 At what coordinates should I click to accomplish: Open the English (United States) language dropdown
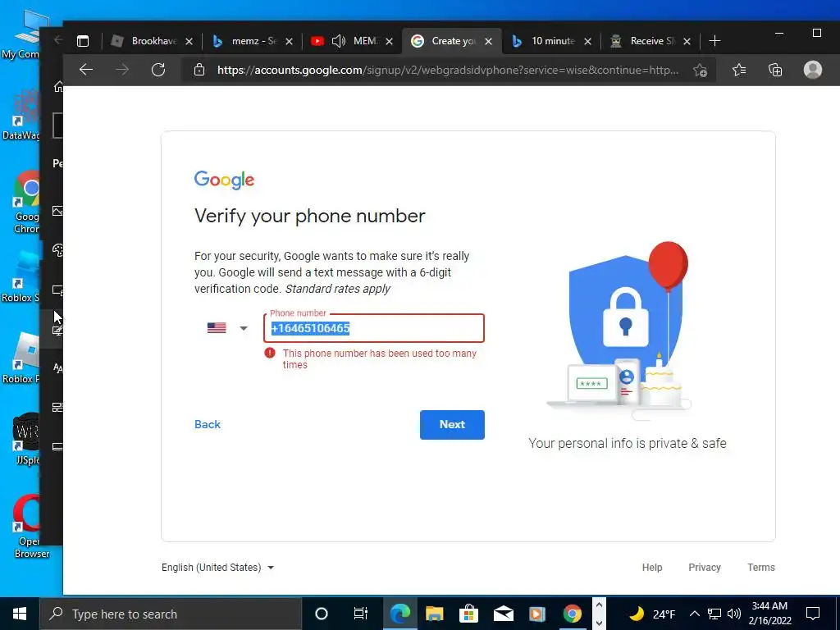217,568
